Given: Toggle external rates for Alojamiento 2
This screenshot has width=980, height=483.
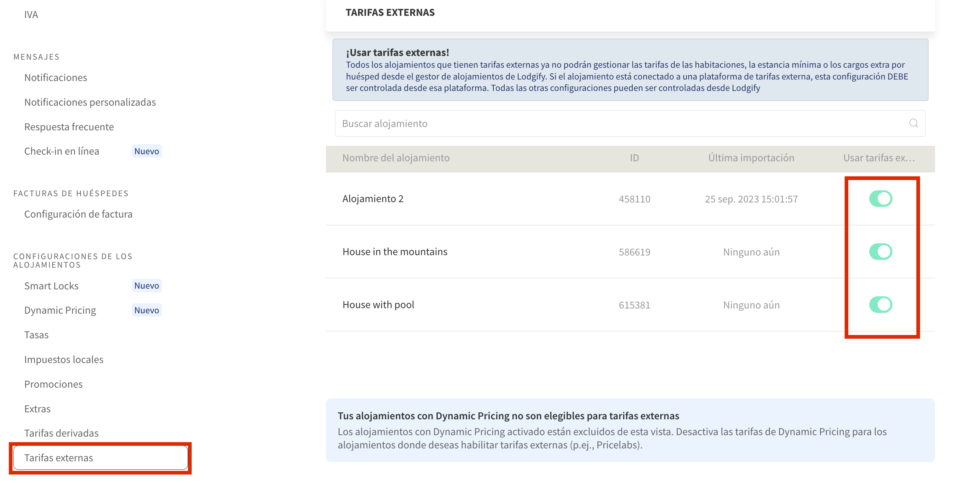Looking at the screenshot, I should 880,199.
